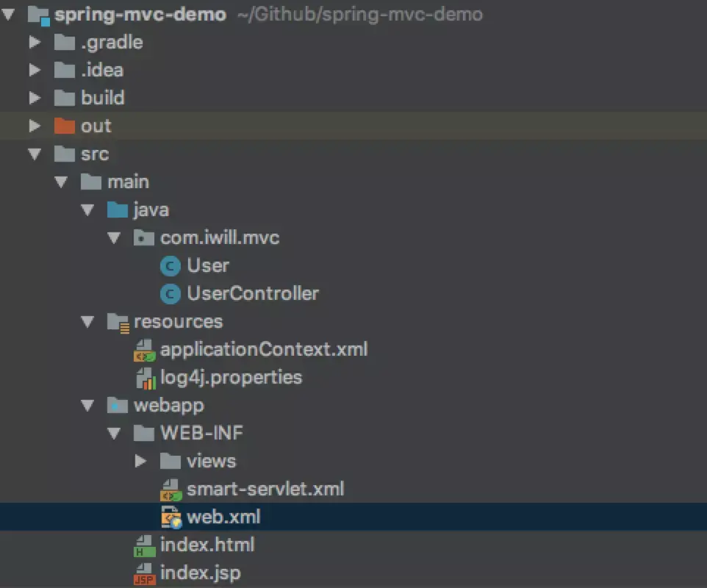Collapse the com.iwill.mvc package arrow

[x=115, y=238]
